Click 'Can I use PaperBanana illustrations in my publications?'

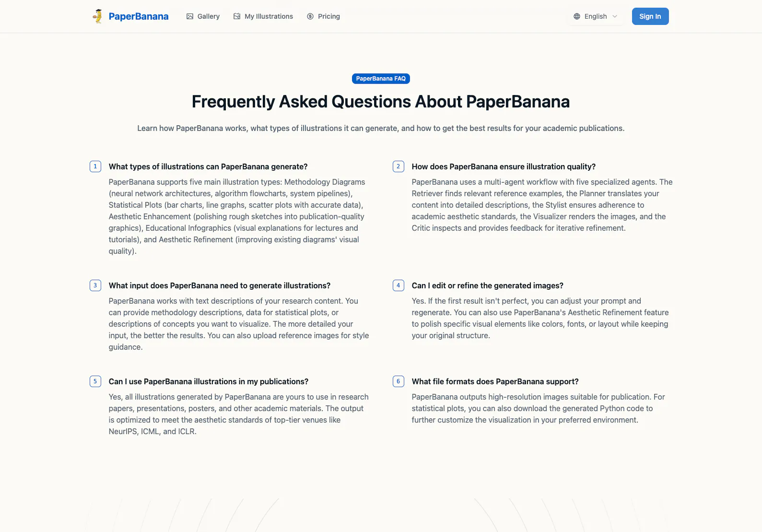tap(209, 381)
